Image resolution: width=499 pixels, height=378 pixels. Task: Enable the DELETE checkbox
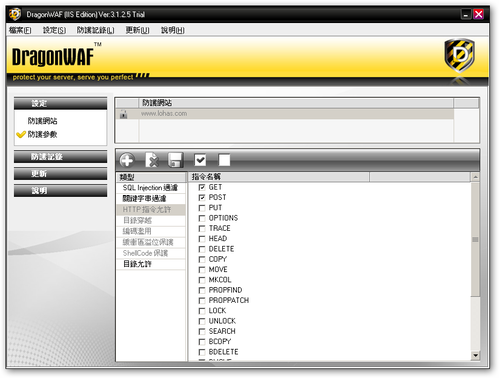[x=202, y=249]
